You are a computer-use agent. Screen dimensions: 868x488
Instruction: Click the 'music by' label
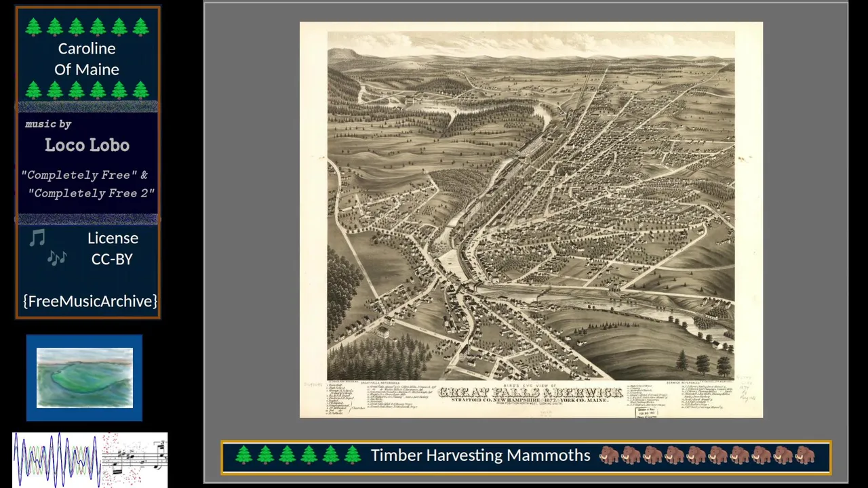click(x=48, y=124)
